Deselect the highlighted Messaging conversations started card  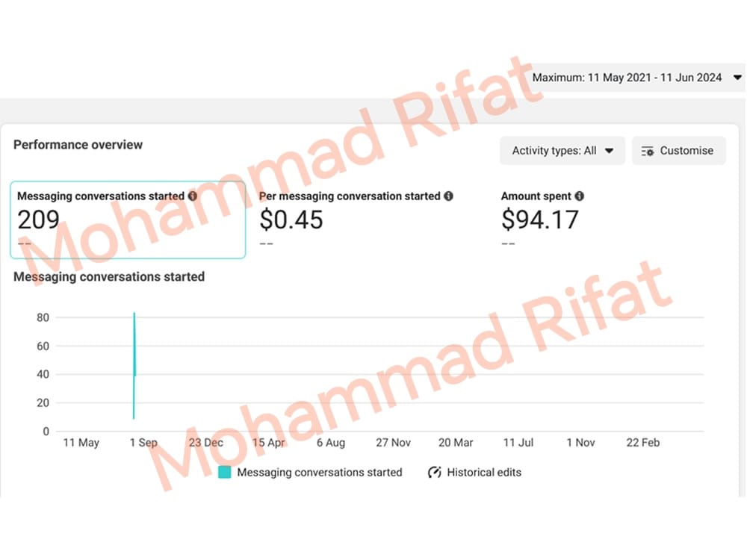pos(128,220)
